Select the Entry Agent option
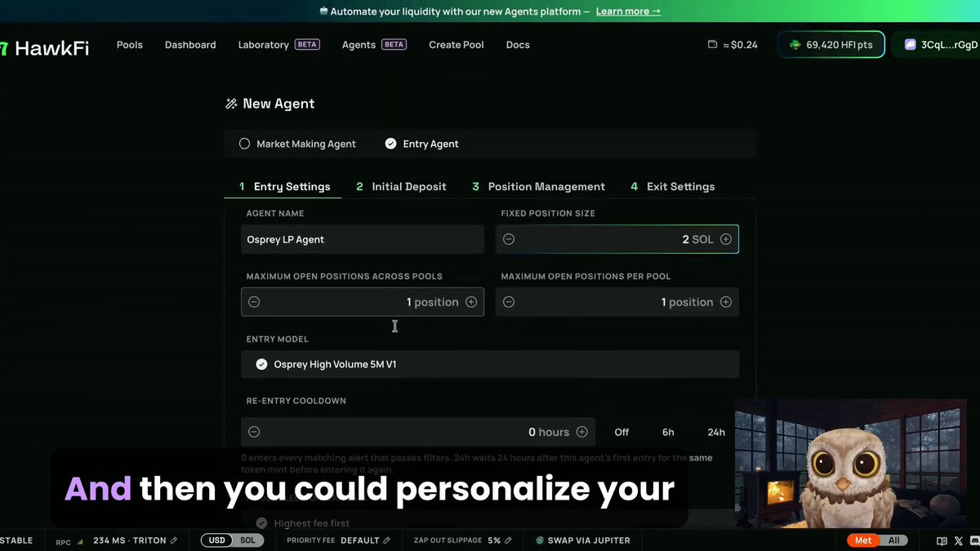The height and width of the screenshot is (551, 980). pyautogui.click(x=422, y=144)
